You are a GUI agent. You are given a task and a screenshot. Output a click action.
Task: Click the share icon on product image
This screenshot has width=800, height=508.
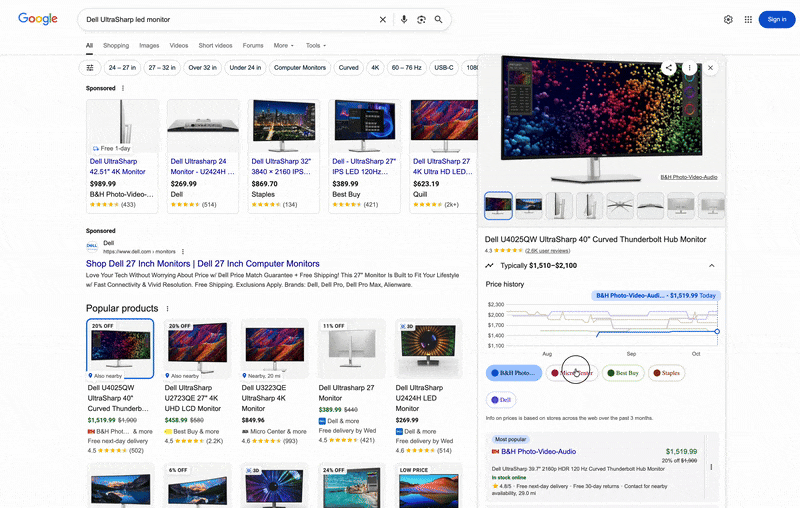click(668, 68)
